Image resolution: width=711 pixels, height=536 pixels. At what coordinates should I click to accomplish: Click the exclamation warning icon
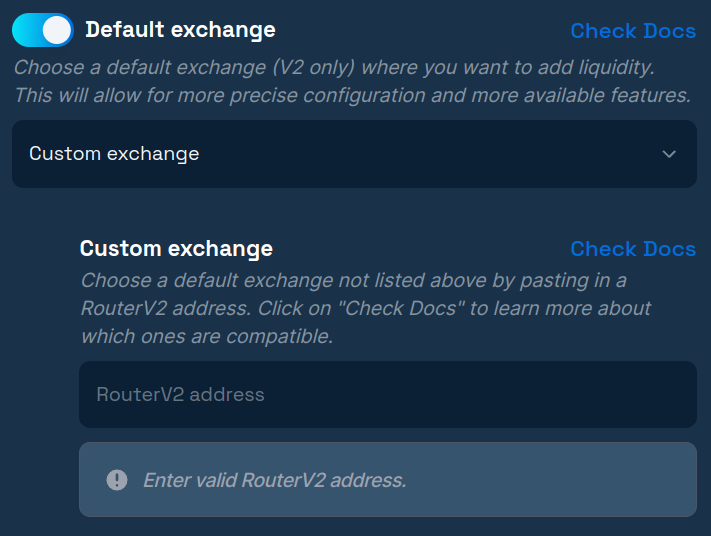117,480
